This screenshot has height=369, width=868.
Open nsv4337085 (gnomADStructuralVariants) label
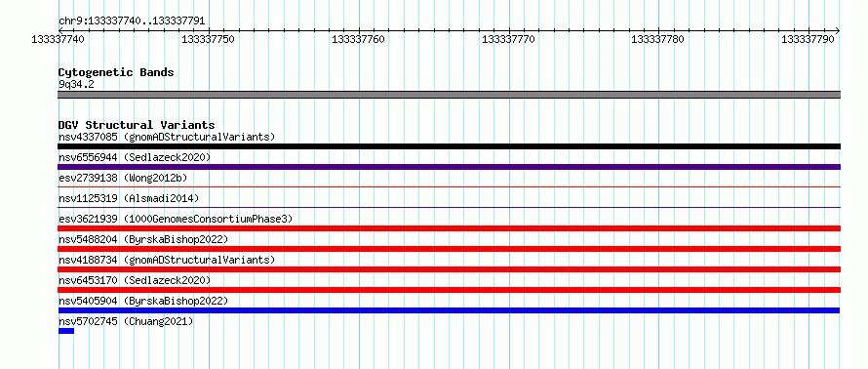(167, 137)
